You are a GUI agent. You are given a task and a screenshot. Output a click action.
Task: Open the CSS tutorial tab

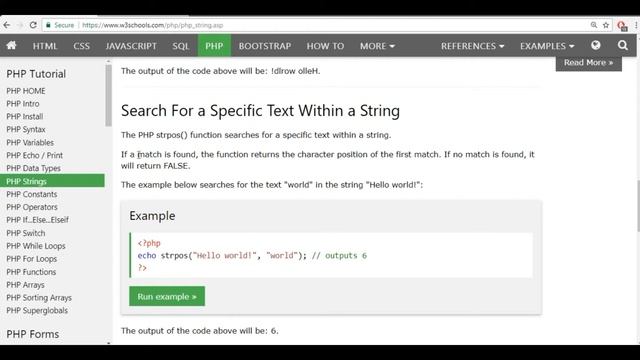tap(82, 46)
